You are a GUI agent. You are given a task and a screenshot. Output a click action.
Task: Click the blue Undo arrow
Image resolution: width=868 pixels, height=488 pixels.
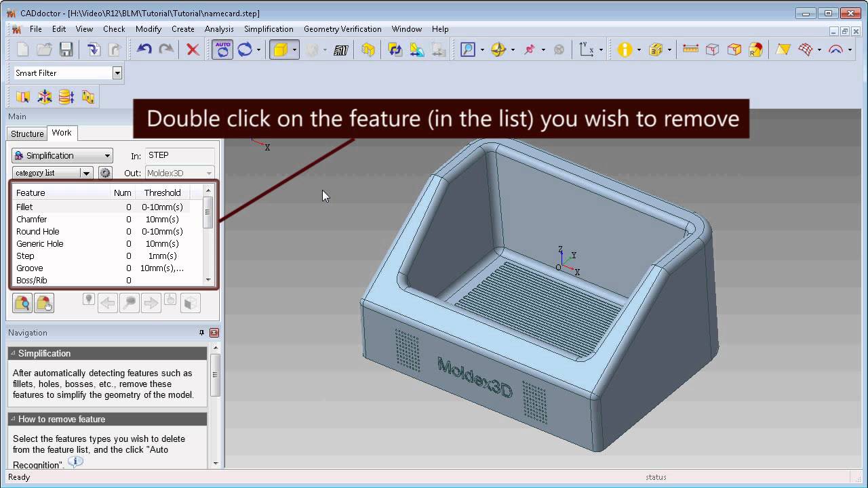(144, 49)
